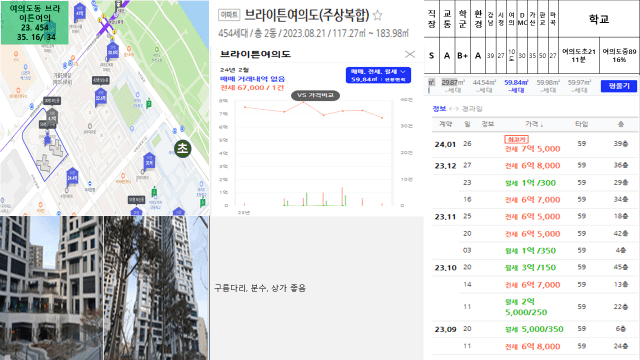Click the tower-and-trees photo thumbnail

[156, 288]
